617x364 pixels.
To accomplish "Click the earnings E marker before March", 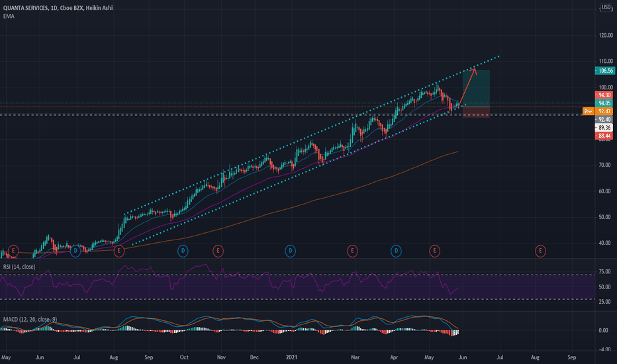I will click(352, 251).
